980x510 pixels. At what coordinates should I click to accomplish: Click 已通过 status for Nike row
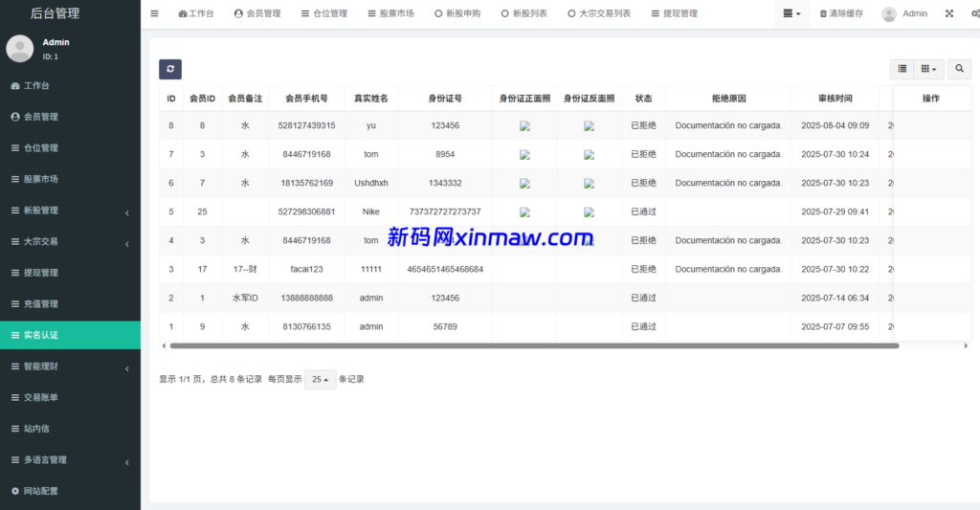(643, 211)
